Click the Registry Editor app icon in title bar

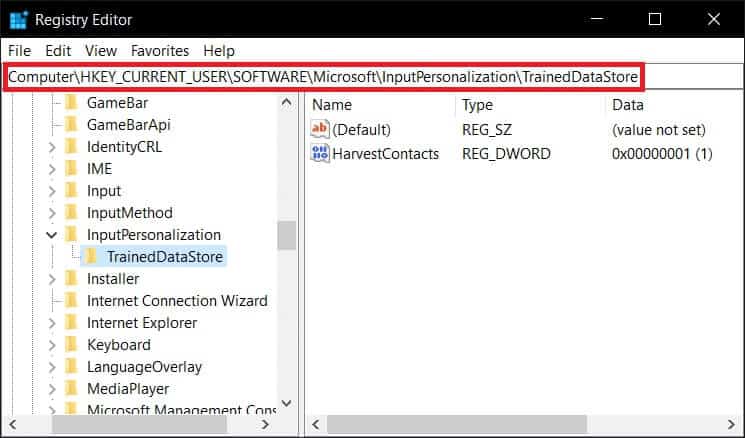coord(19,20)
